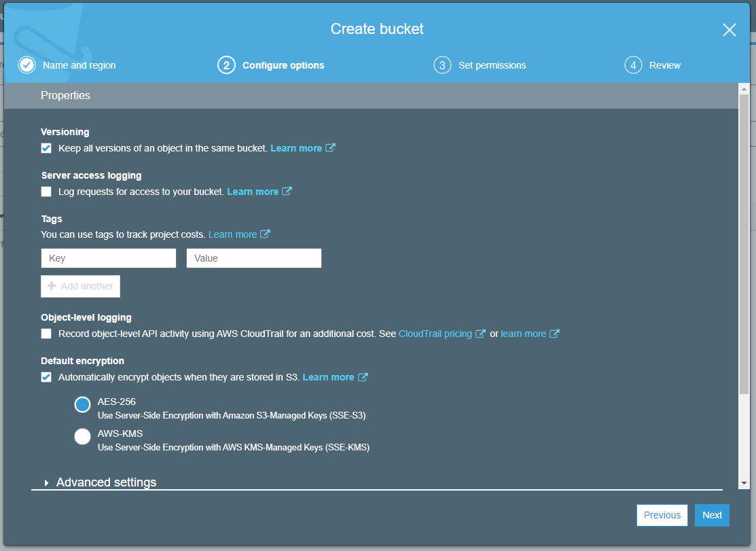Select the AWS-KMS radio button
Screen dimensions: 756x551
pyautogui.click(x=82, y=436)
